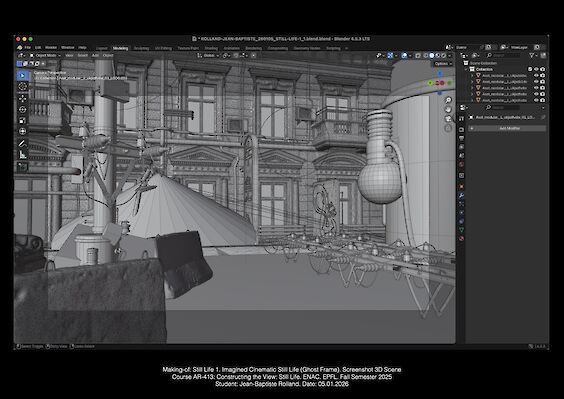Switch to the Layout workspace tab
Screen dimensions: 564x399
102,48
